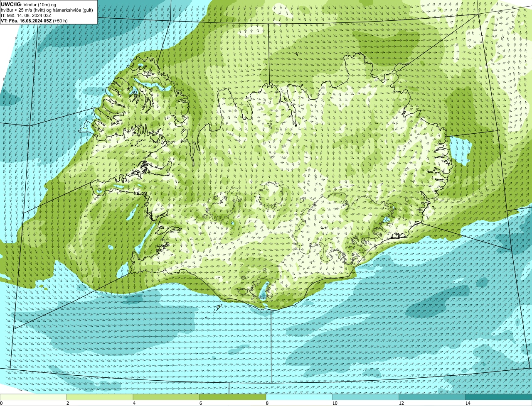
Task: Click the teal 12–14 m/s legend swatch
Action: [x=432, y=397]
